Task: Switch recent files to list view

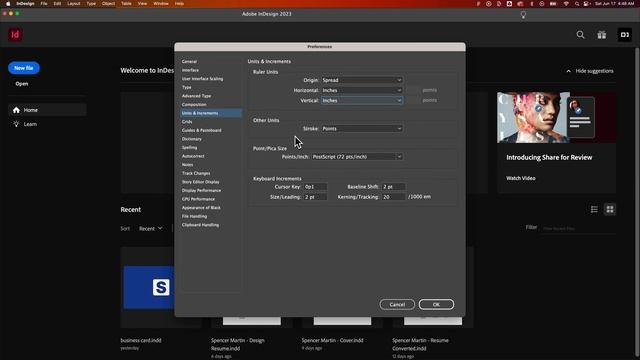Action: click(594, 209)
